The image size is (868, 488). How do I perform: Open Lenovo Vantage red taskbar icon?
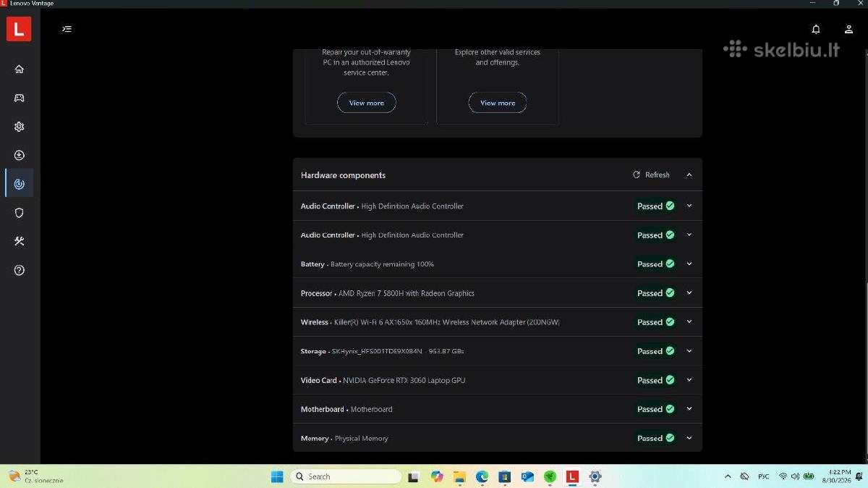click(572, 476)
